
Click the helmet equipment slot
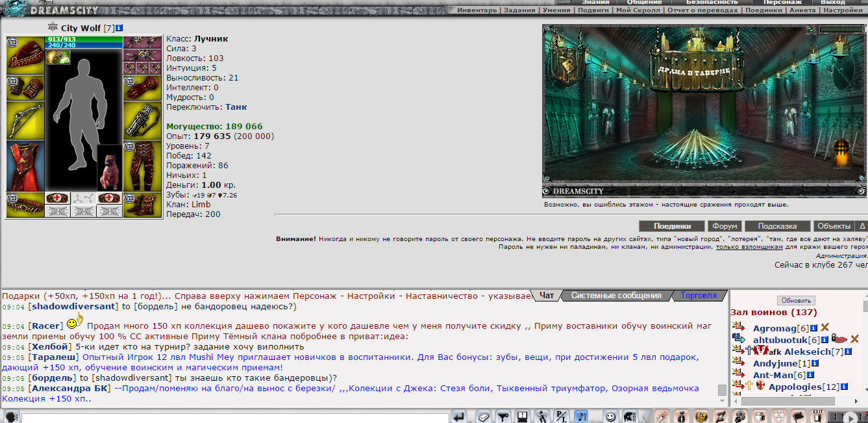(25, 55)
